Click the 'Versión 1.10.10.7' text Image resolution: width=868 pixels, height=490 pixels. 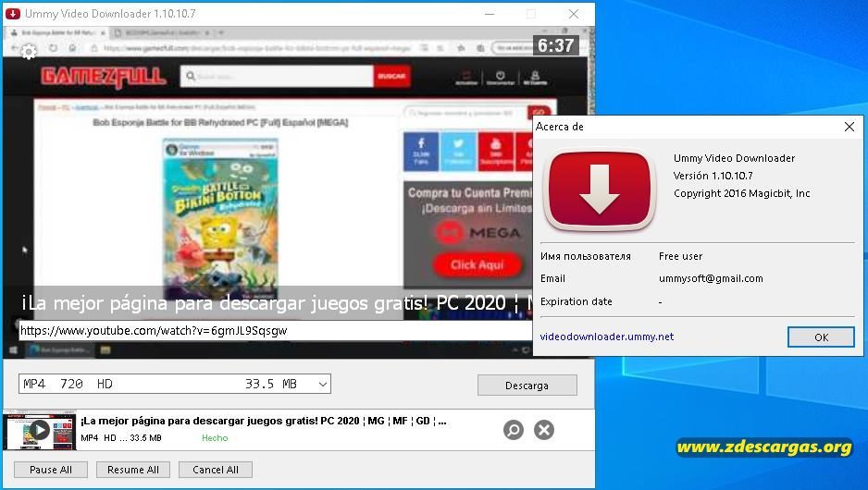point(713,176)
